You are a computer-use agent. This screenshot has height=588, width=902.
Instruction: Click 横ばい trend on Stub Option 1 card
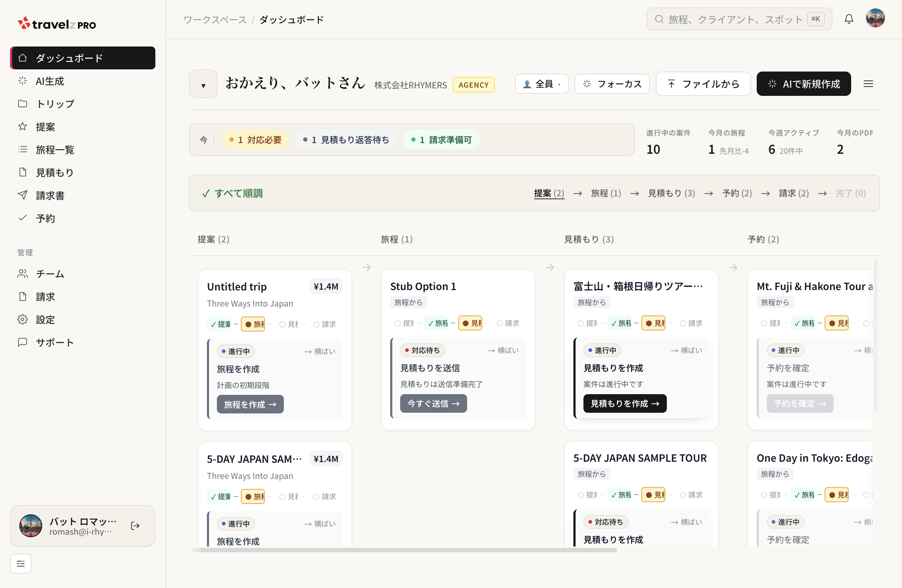tap(503, 351)
